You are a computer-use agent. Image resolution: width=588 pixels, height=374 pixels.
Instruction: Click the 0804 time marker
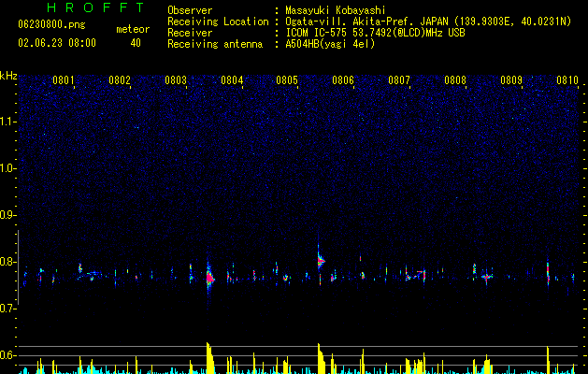tap(232, 80)
